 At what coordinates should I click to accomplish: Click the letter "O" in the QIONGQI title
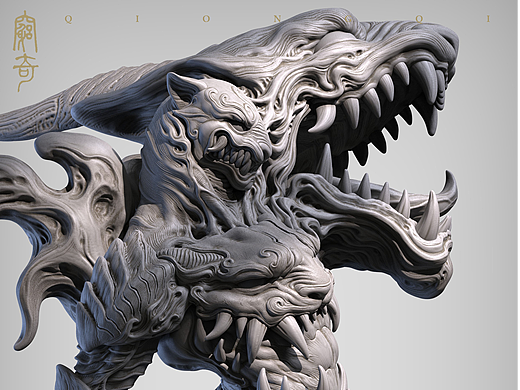[206, 19]
